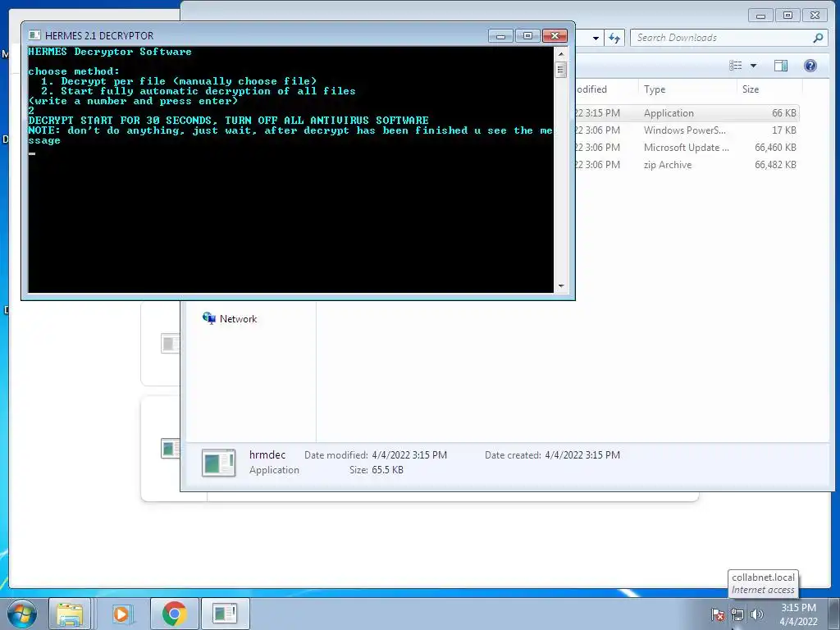This screenshot has width=840, height=630.
Task: Click the magnifier search icon in Explorer
Action: pyautogui.click(x=818, y=38)
